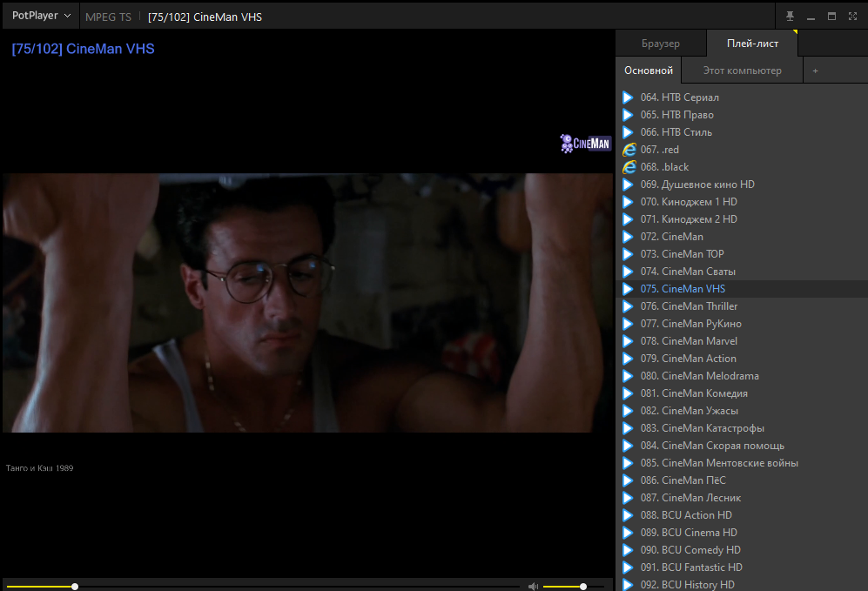Switch to the Браузер tab

coord(661,44)
